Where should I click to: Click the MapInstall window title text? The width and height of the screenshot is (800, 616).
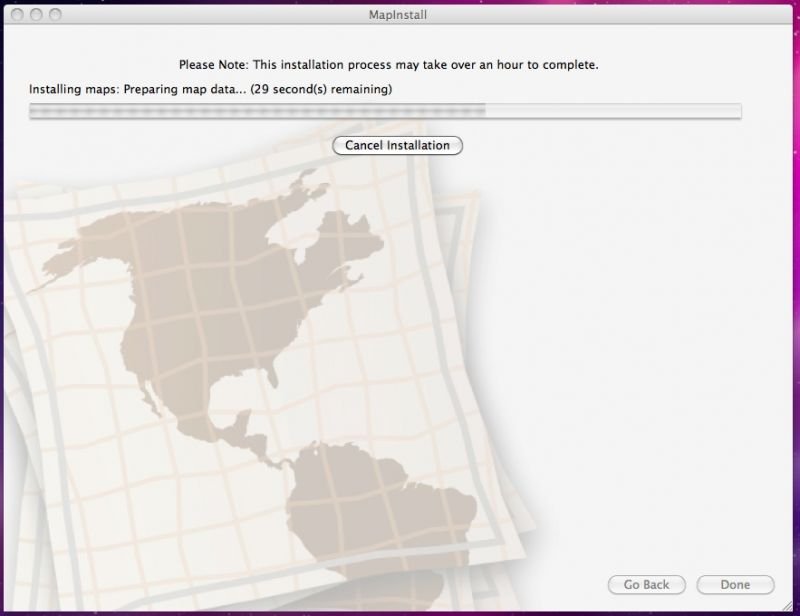tap(400, 16)
